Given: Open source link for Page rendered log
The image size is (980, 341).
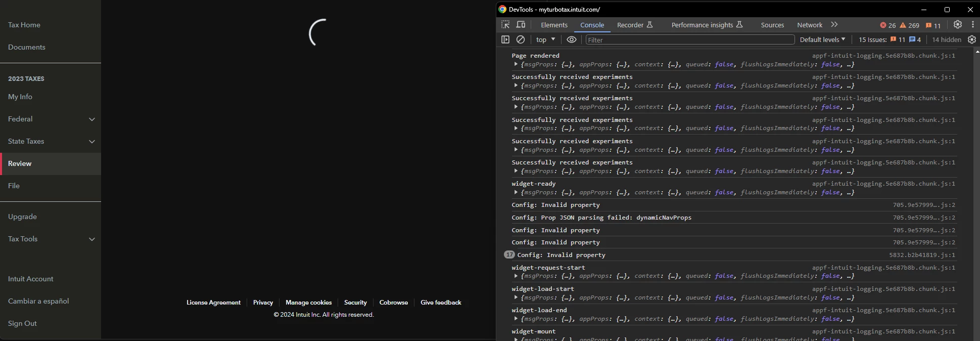Looking at the screenshot, I should coord(883,56).
